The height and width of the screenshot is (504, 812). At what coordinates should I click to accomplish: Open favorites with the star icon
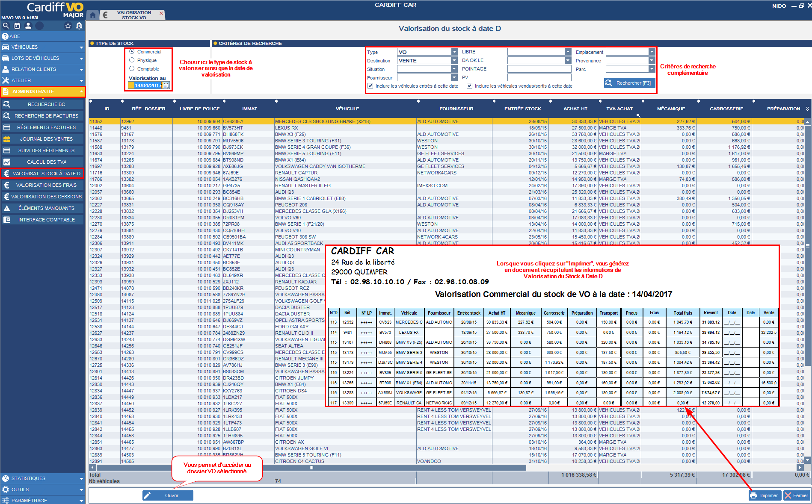(68, 26)
